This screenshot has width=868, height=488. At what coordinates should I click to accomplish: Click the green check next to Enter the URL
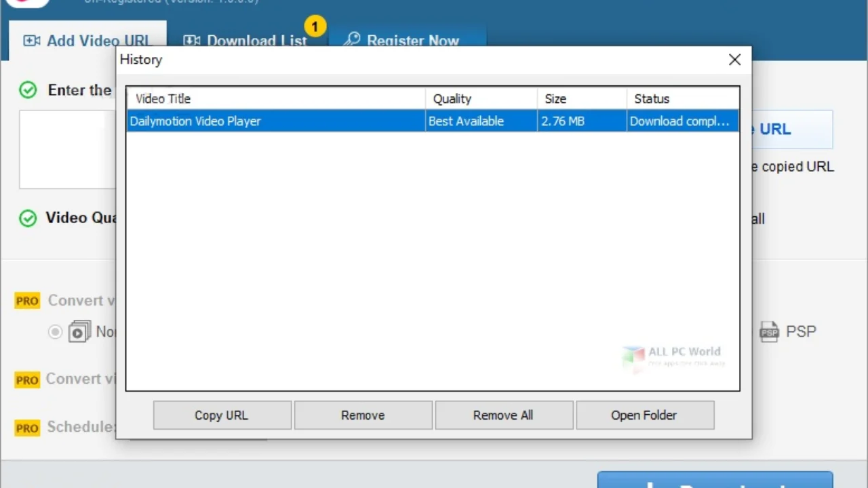click(28, 90)
